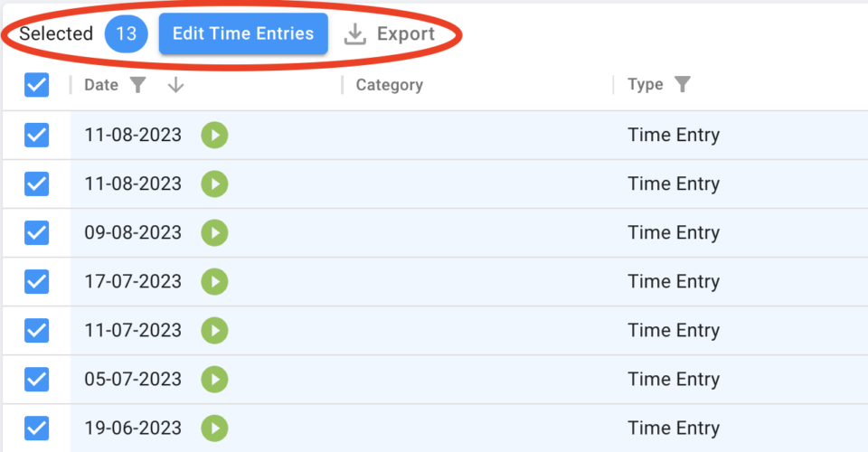The image size is (868, 452).
Task: Uncheck the 11-07-2023 row checkbox
Action: [x=36, y=331]
